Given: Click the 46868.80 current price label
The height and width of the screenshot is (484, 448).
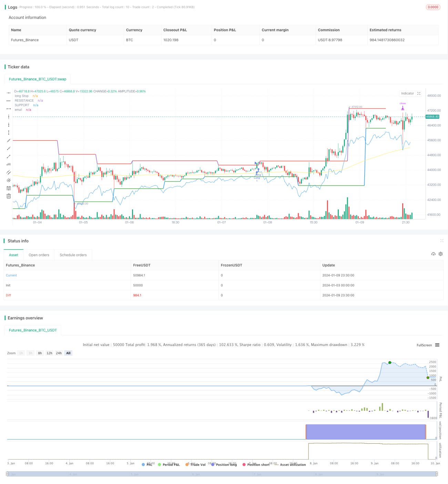Looking at the screenshot, I should pos(432,117).
